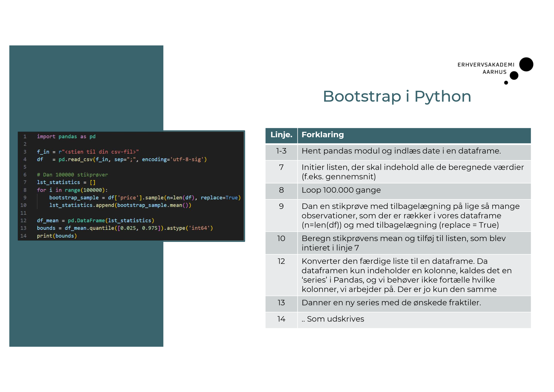Click the Konverter den færdige liste paragraph
The width and height of the screenshot is (554, 392).
coord(406,275)
